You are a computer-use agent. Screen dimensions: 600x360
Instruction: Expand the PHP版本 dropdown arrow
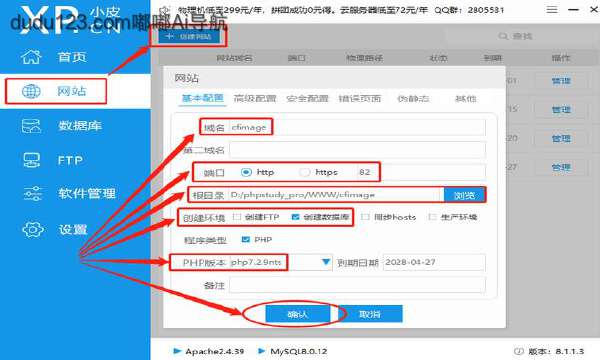click(x=326, y=262)
